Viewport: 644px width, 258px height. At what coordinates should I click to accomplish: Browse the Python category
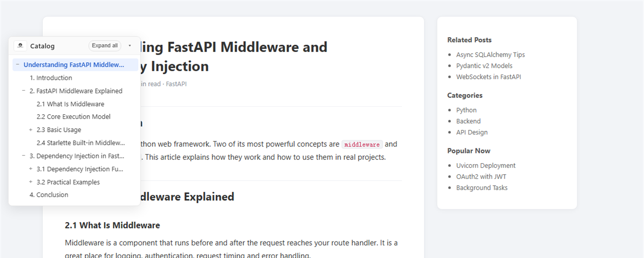[x=466, y=110]
